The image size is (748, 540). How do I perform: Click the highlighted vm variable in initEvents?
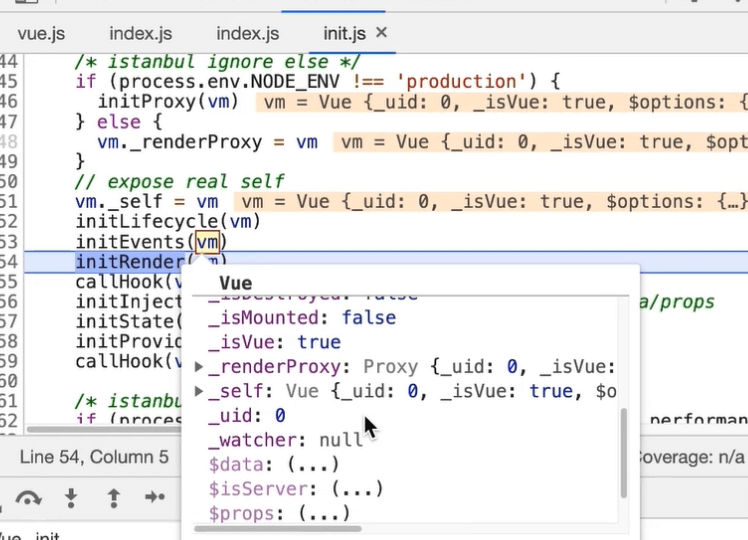(x=208, y=242)
